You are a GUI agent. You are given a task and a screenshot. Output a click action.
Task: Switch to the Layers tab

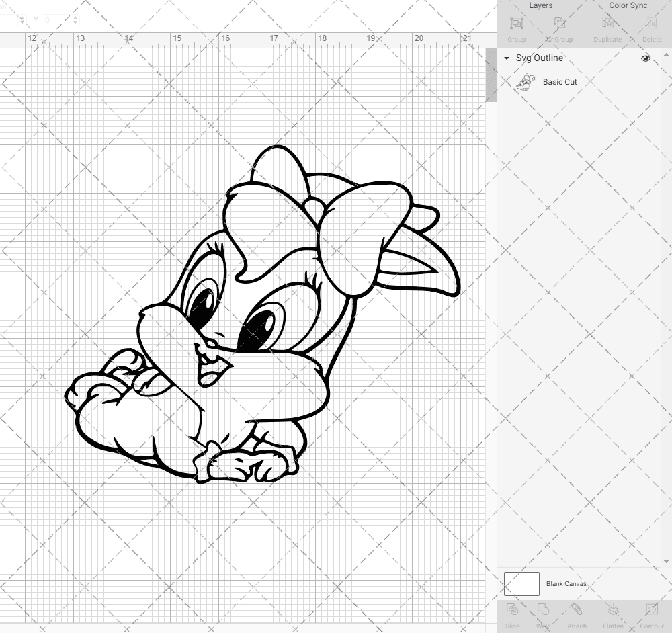pyautogui.click(x=540, y=5)
